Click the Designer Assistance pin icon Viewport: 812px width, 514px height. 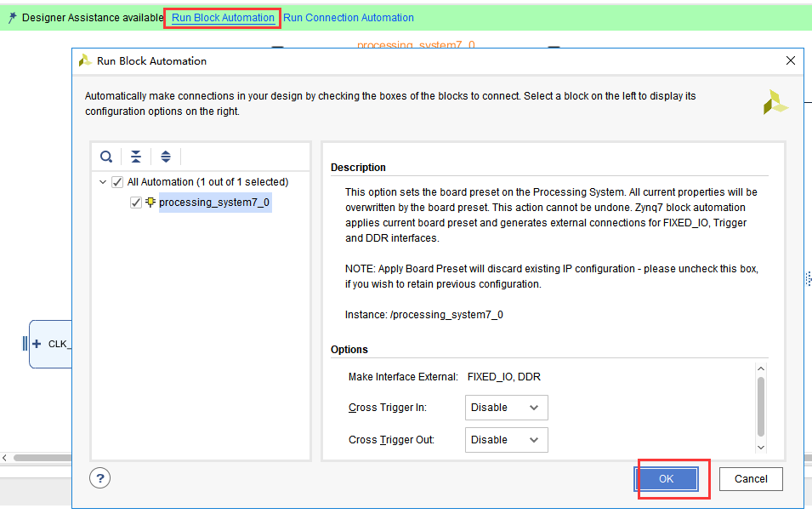[13, 18]
